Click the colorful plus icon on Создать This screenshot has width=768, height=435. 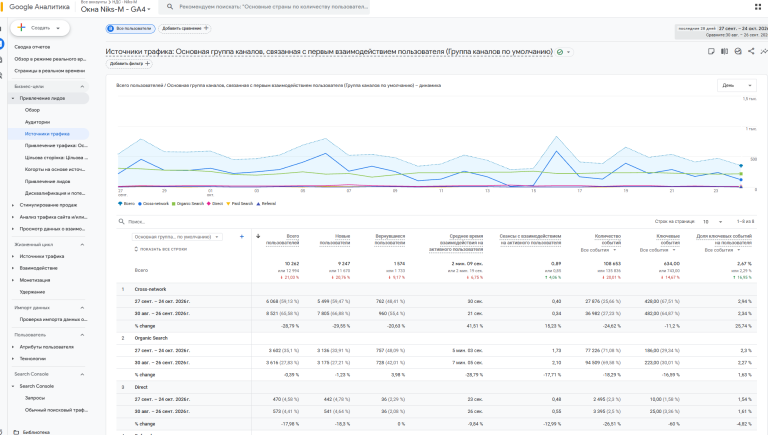[x=22, y=28]
